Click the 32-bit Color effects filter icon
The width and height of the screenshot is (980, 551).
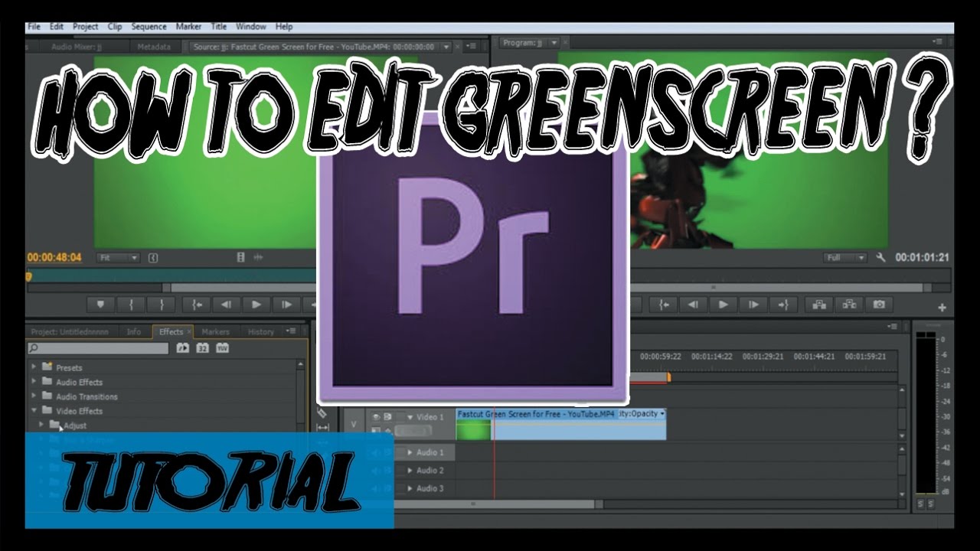point(203,348)
